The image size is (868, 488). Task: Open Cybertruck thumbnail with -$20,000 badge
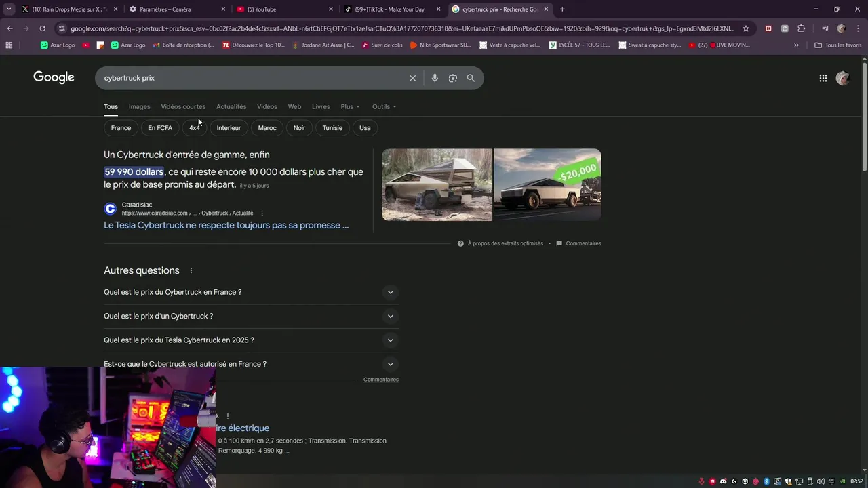click(547, 185)
